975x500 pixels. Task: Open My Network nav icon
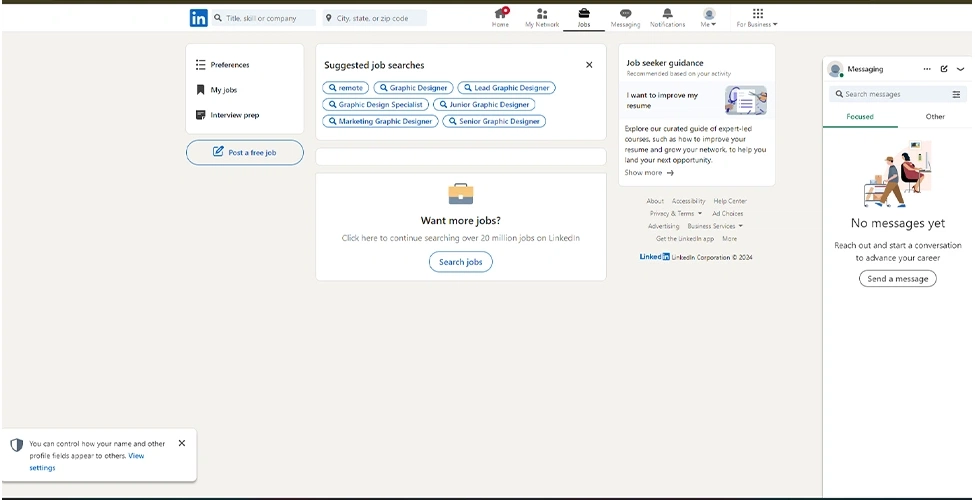tap(542, 17)
